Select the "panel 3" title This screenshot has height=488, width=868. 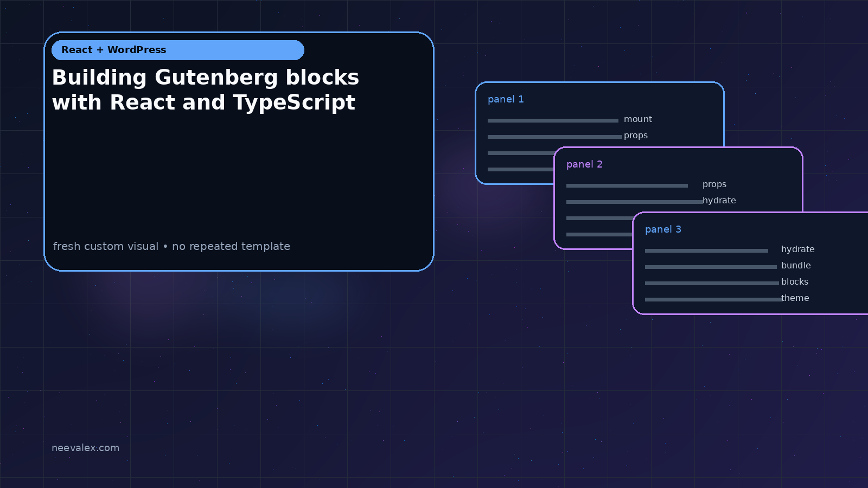click(663, 229)
